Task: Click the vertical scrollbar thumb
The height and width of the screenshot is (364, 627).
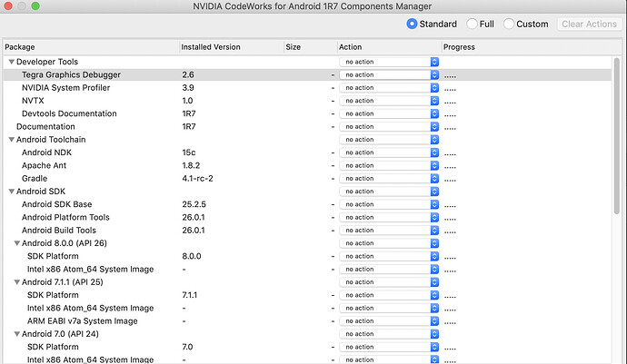Action: [617, 136]
